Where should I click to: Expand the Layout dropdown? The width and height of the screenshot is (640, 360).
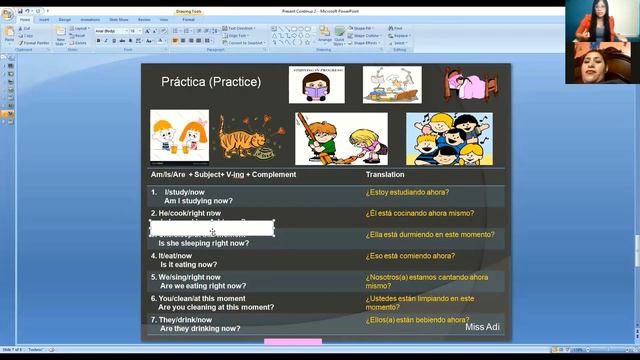click(x=80, y=28)
